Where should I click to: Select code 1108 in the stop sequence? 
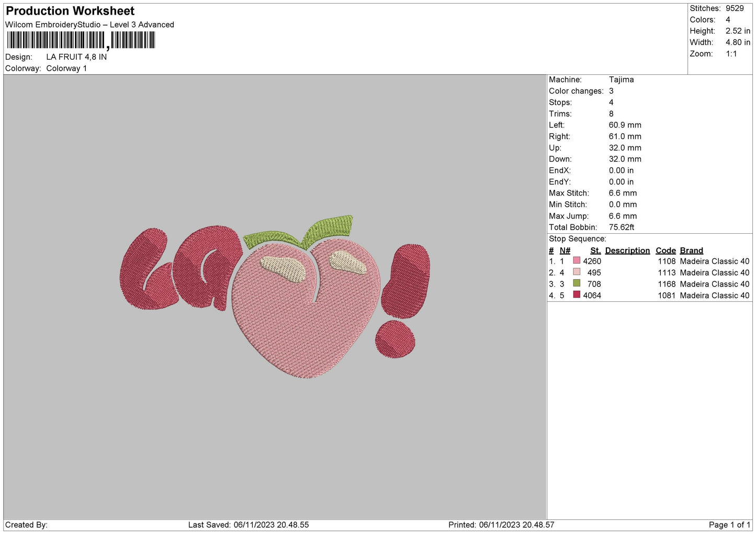pyautogui.click(x=667, y=261)
